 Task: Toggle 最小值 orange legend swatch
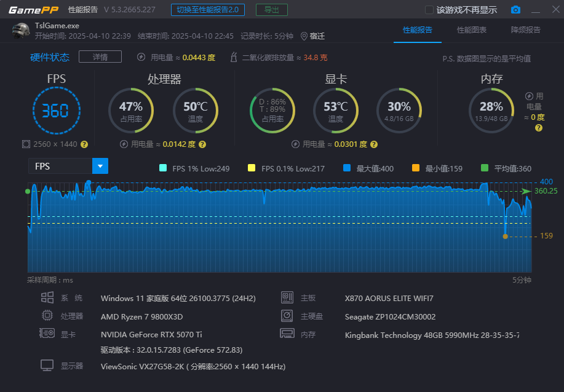pyautogui.click(x=415, y=168)
